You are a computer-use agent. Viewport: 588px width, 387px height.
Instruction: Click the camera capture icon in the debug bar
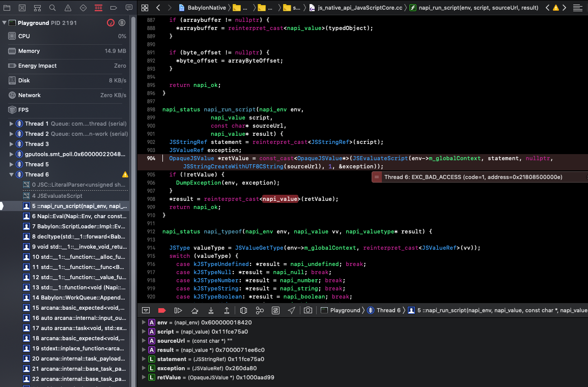pyautogui.click(x=308, y=310)
